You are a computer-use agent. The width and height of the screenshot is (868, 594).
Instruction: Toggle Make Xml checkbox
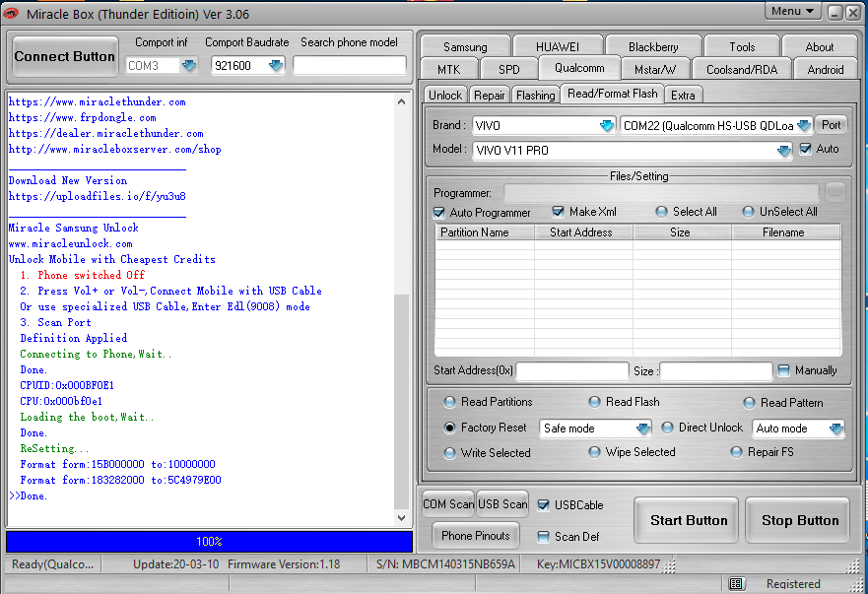click(x=558, y=212)
